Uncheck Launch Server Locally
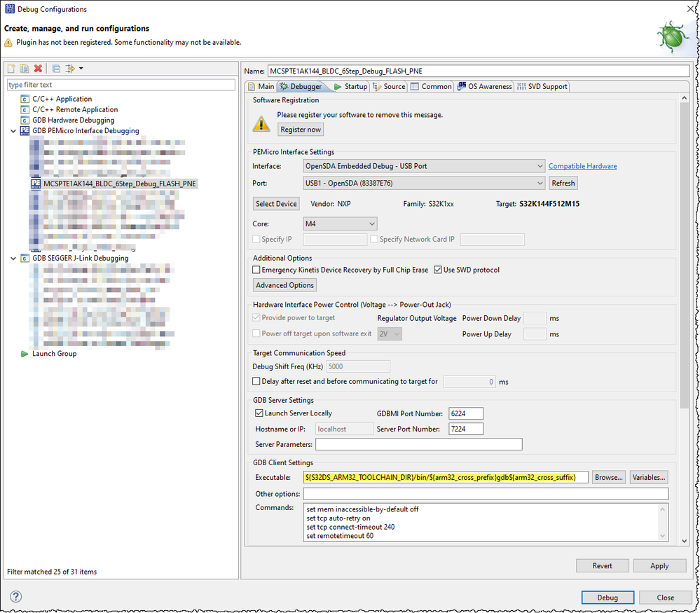Screen dimensions: 700x613 pos(259,413)
